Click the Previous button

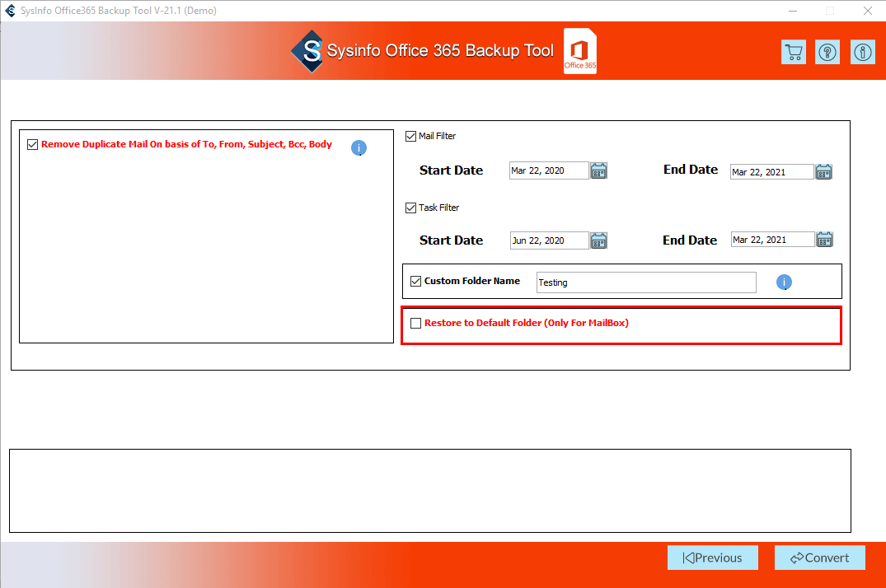click(x=712, y=558)
